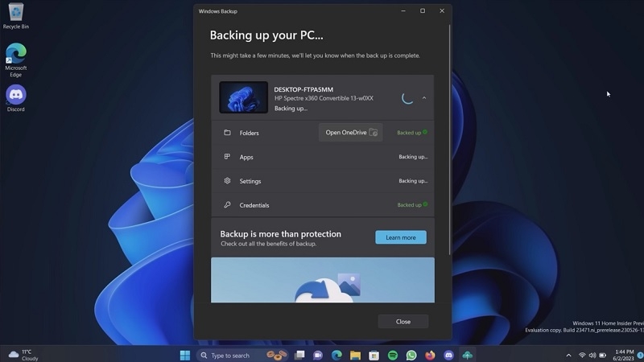This screenshot has width=644, height=362.
Task: Open WhatsApp from taskbar
Action: (411, 355)
